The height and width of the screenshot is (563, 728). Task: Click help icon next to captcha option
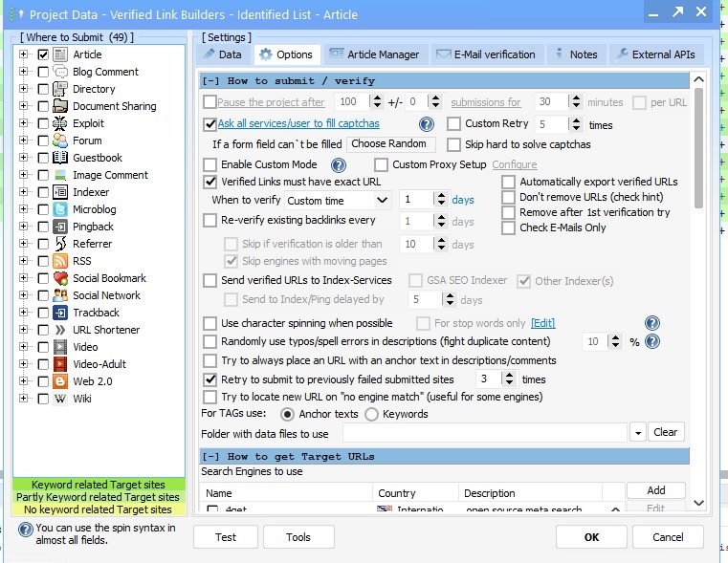(x=427, y=124)
